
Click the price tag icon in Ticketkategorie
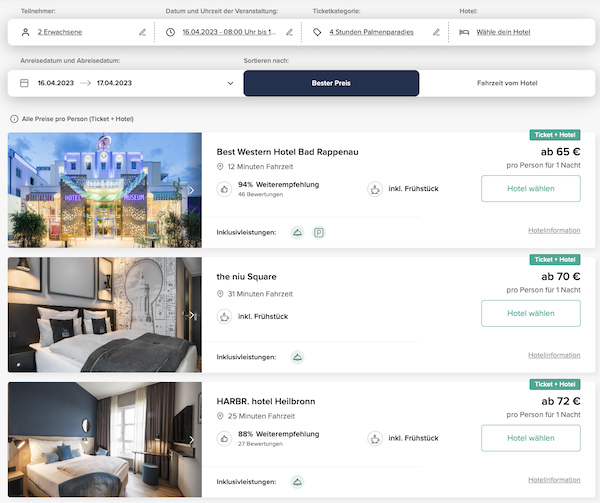(x=317, y=32)
